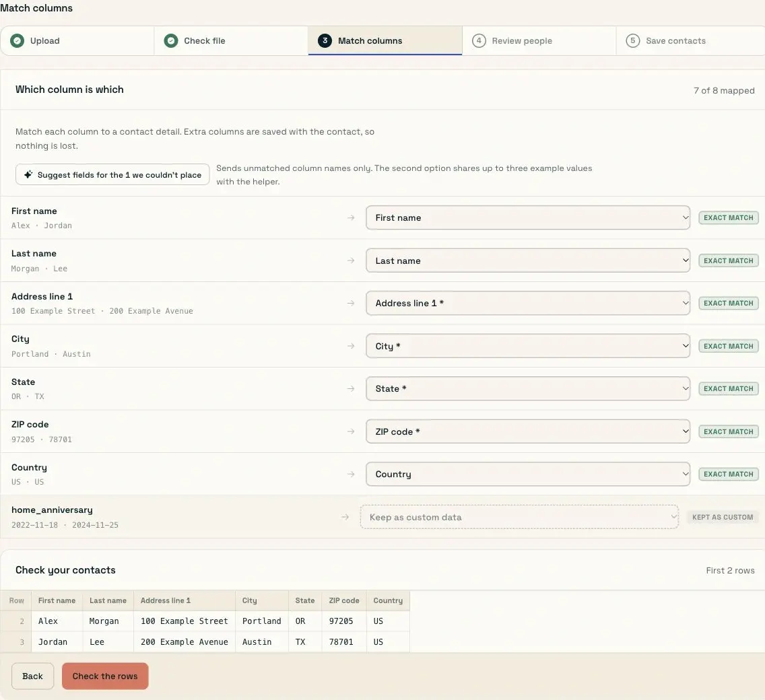Click the '7 of 8 mapped' counter
This screenshot has width=765, height=700.
pyautogui.click(x=724, y=91)
